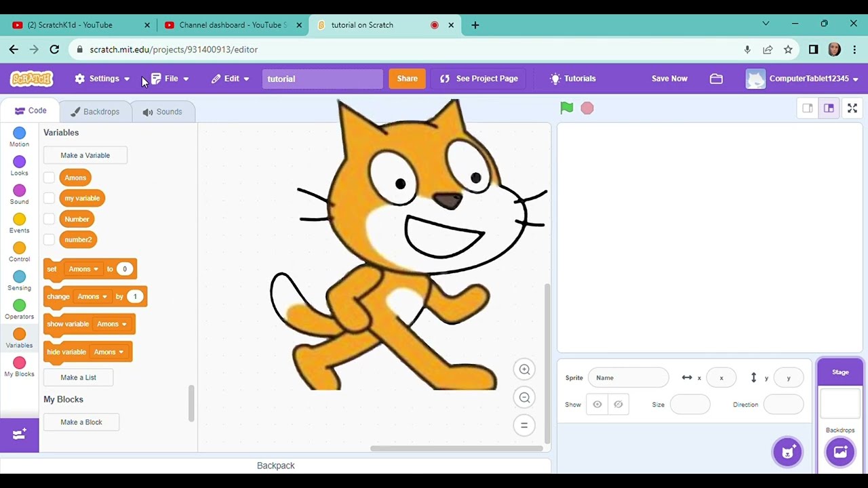
Task: Click Make a Variable
Action: coord(85,155)
